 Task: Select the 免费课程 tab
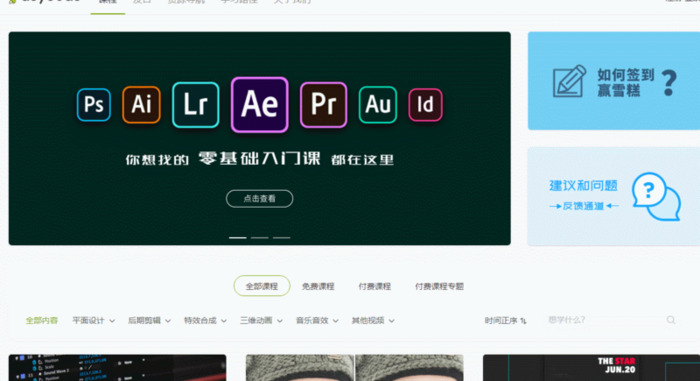318,286
